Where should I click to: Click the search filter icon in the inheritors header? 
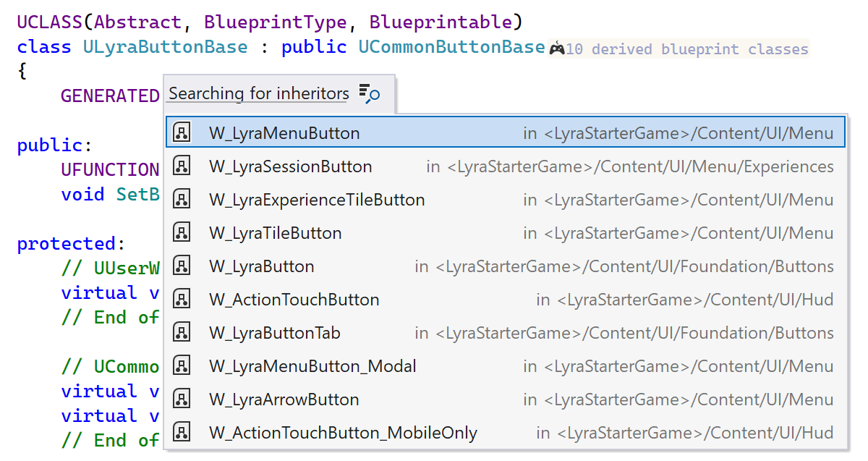(367, 94)
